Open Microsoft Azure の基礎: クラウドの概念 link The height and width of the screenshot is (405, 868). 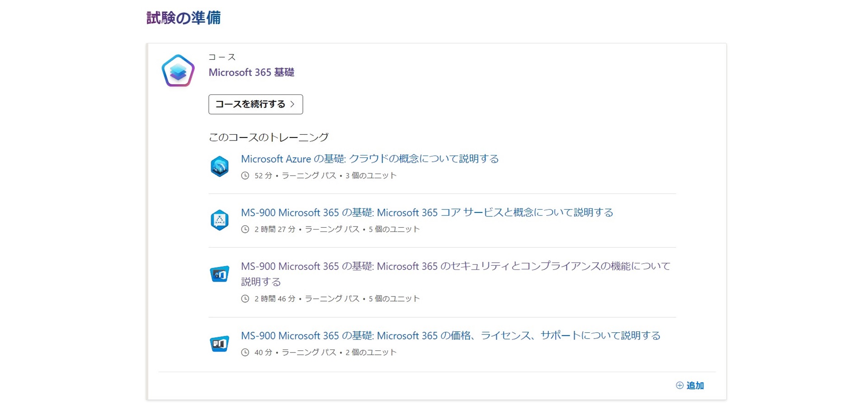pos(370,159)
